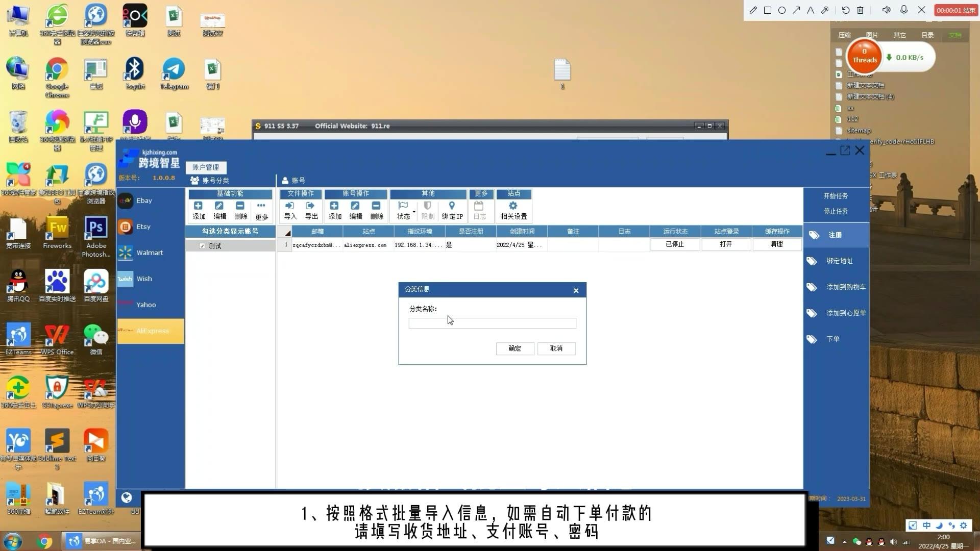Click 确定 in the 分类信息 dialog
The height and width of the screenshot is (551, 980).
click(x=514, y=348)
